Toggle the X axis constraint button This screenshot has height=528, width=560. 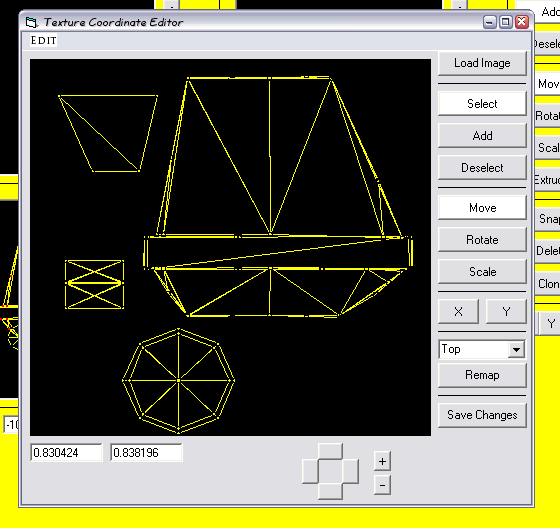[x=459, y=312]
